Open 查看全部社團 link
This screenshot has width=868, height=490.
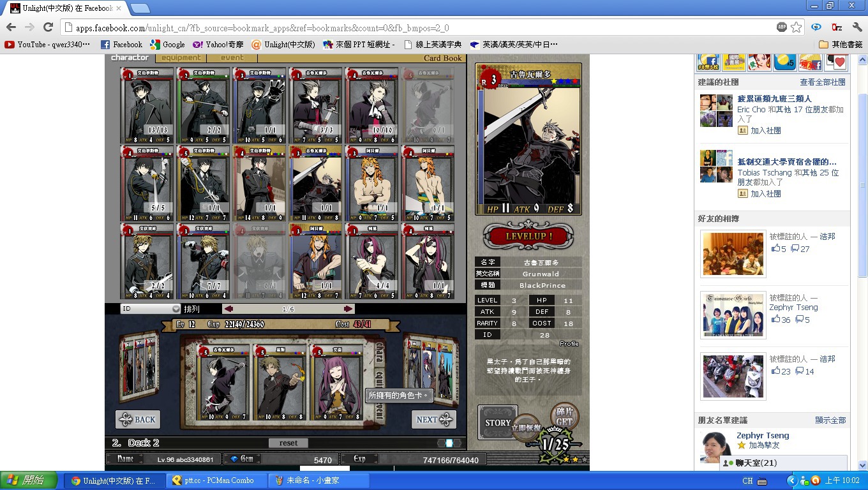(823, 82)
